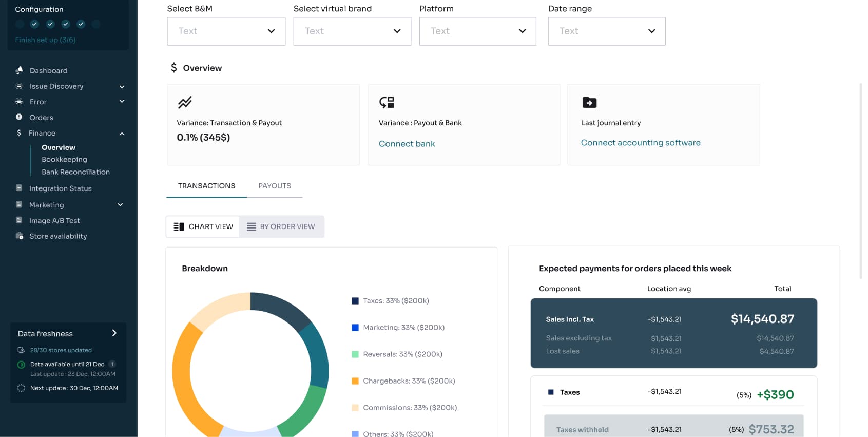Switch to By Order View
The width and height of the screenshot is (868, 437).
coord(281,226)
